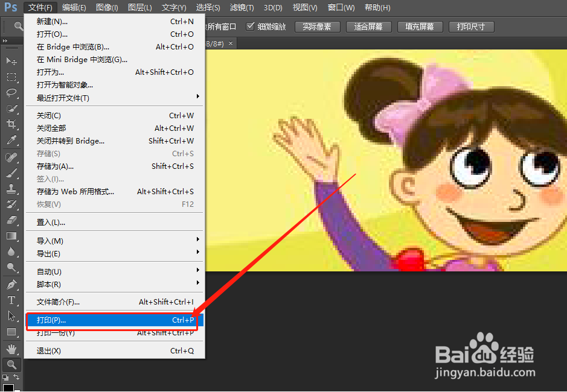Select the Crop tool
This screenshot has height=392, width=567.
[x=11, y=124]
